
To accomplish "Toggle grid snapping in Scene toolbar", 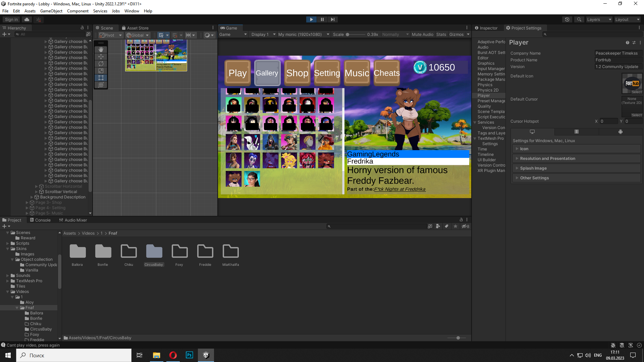I will coord(174,35).
